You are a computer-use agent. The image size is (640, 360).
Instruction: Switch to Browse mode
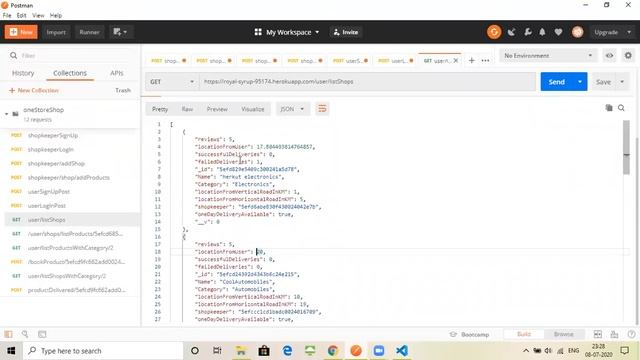(x=564, y=334)
